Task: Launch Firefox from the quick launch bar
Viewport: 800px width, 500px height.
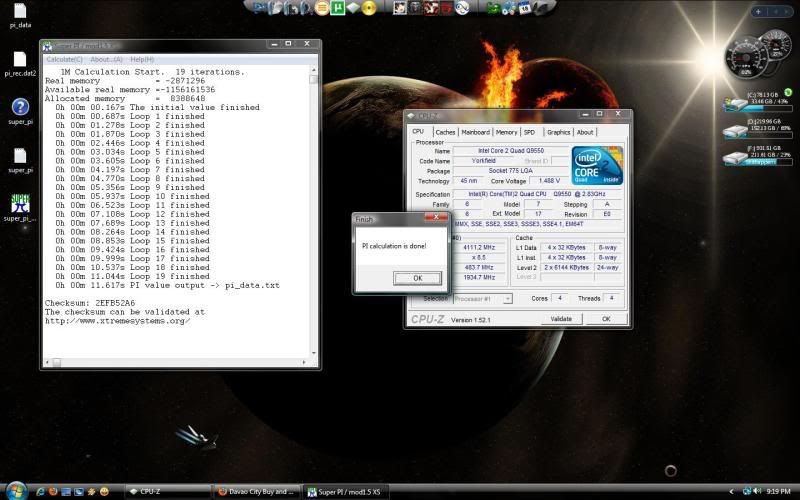Action: pyautogui.click(x=53, y=492)
